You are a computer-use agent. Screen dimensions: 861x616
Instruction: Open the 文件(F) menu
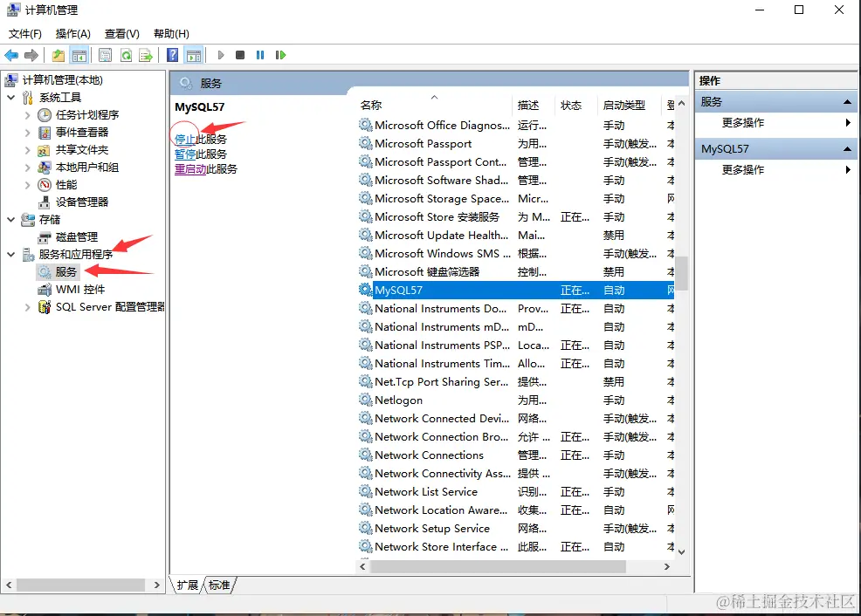24,34
